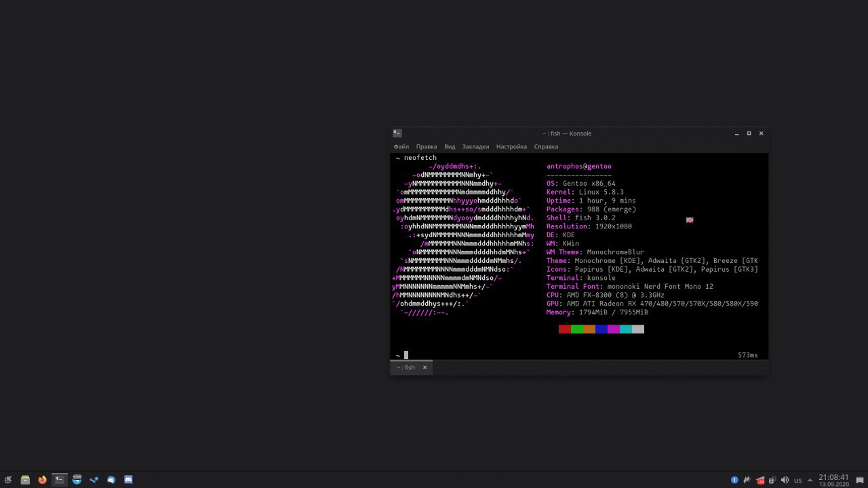
Task: Open the Настройка menu in Konsole
Action: click(x=511, y=146)
